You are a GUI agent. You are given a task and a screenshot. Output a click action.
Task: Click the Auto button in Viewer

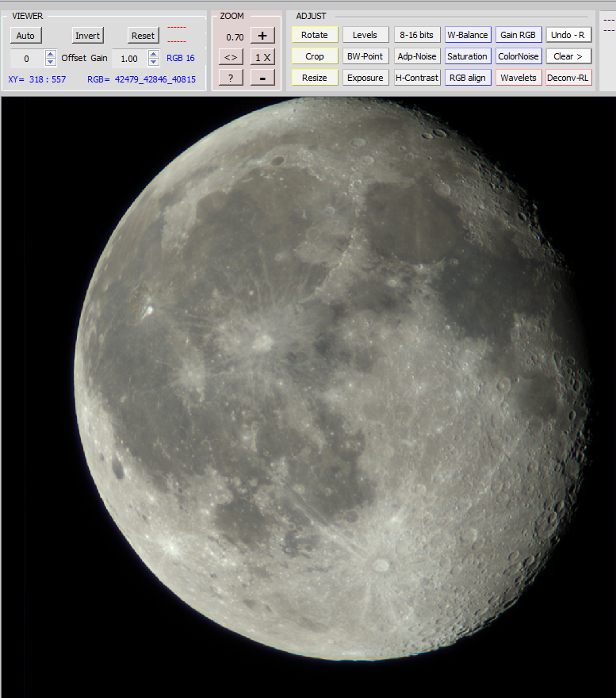click(x=25, y=36)
